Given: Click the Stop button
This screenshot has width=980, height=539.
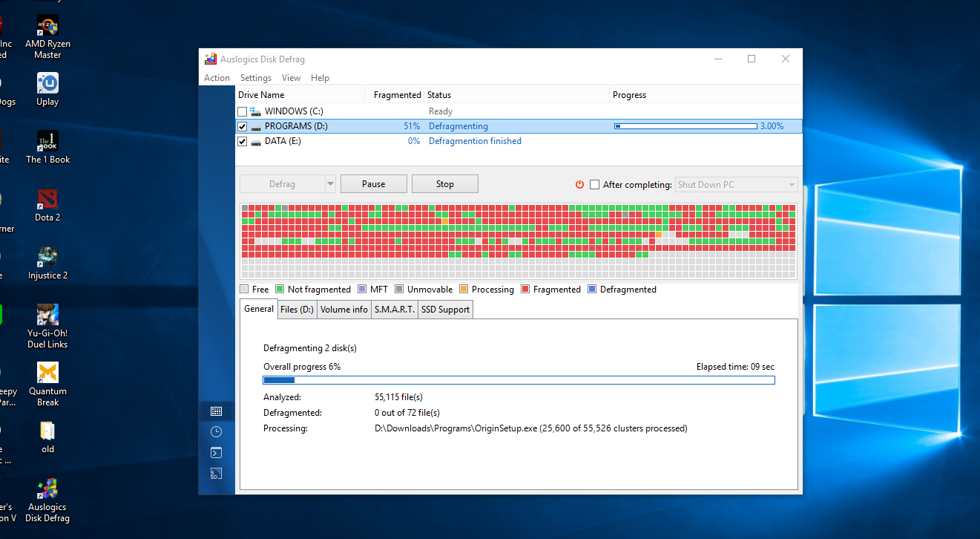Looking at the screenshot, I should pos(445,184).
